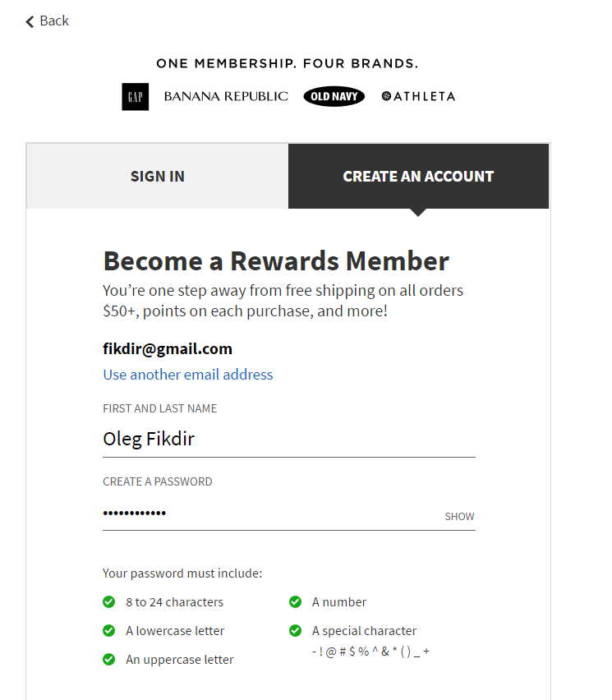
Task: Select the Create an Account tab
Action: pos(418,177)
